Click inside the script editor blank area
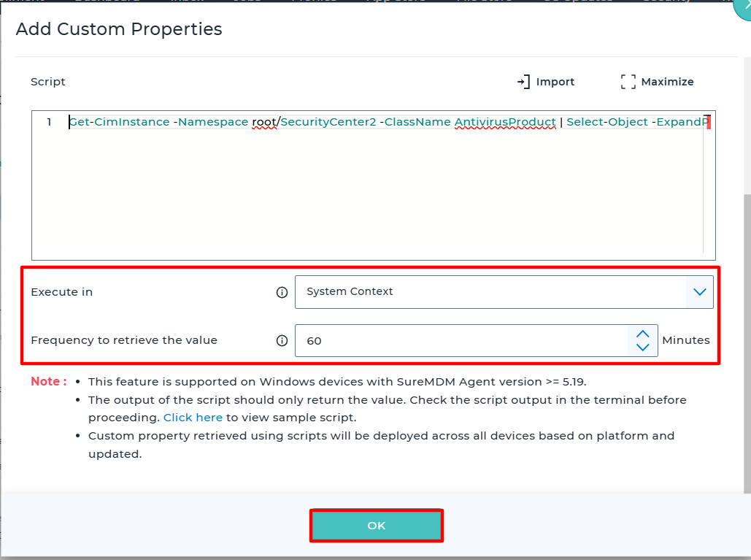This screenshot has width=751, height=560. [365, 197]
